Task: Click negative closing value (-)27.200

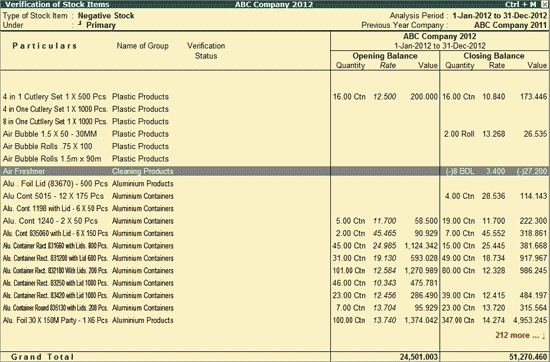Action: [x=532, y=171]
